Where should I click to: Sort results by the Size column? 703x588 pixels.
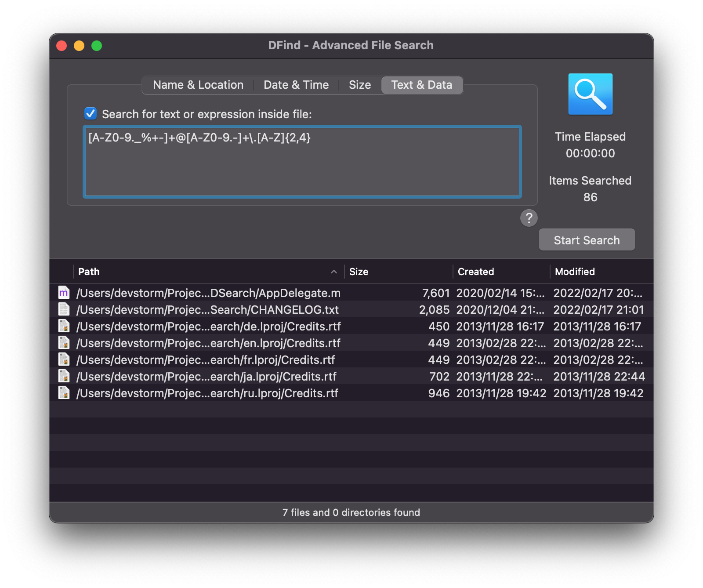tap(359, 272)
